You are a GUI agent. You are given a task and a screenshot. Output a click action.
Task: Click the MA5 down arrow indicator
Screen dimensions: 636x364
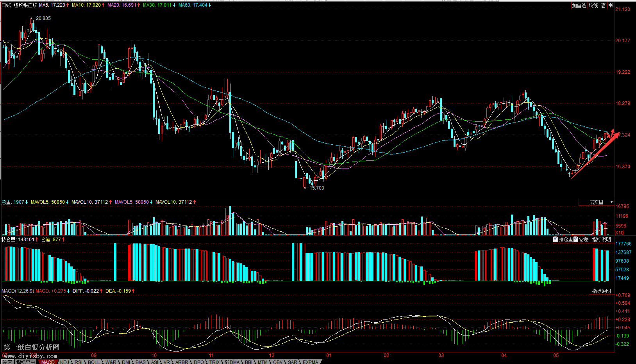[x=68, y=5]
